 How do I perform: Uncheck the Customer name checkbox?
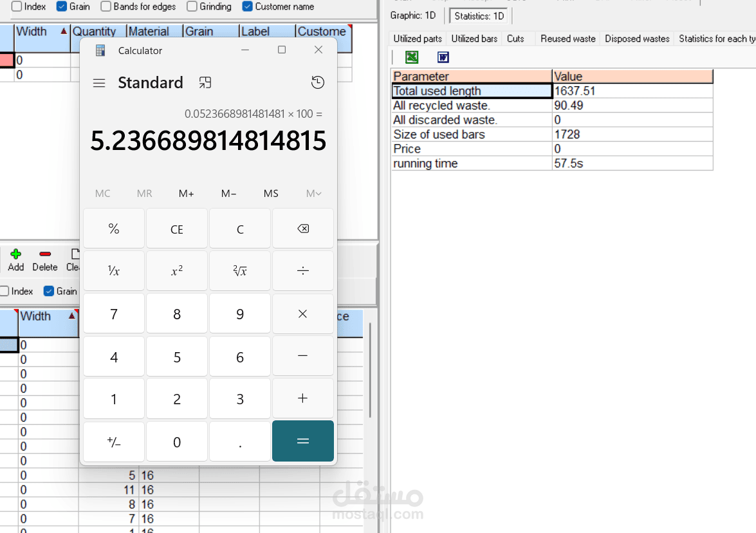pyautogui.click(x=247, y=6)
